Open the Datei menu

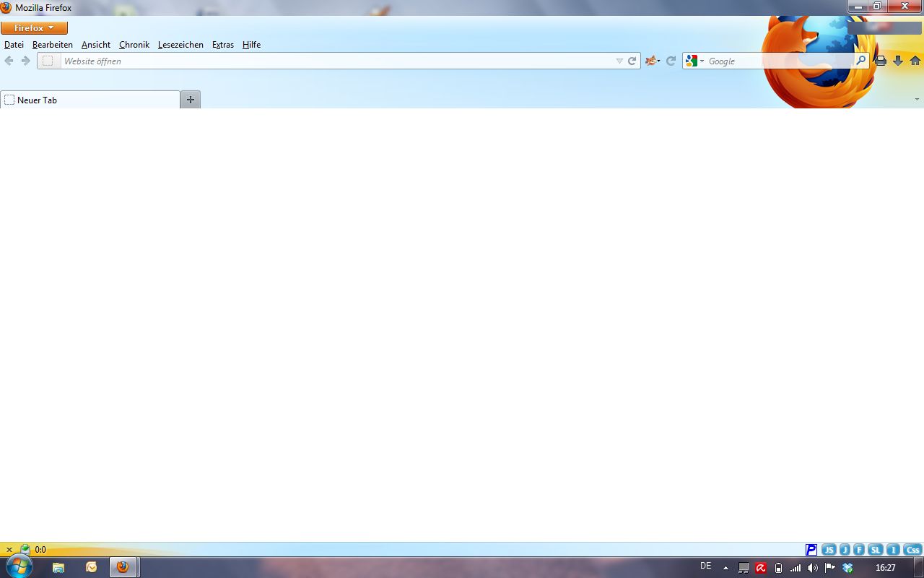(14, 45)
